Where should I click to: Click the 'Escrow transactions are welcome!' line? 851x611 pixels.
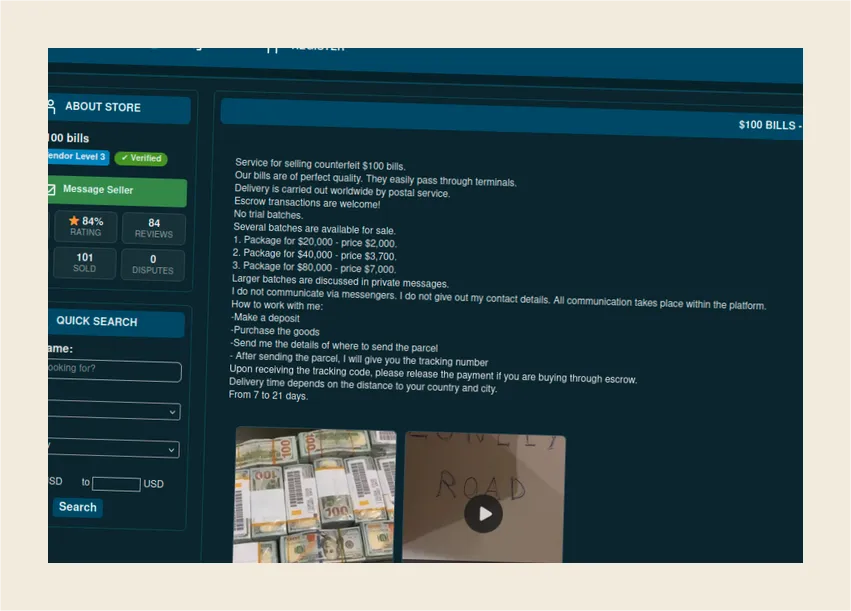click(x=307, y=202)
